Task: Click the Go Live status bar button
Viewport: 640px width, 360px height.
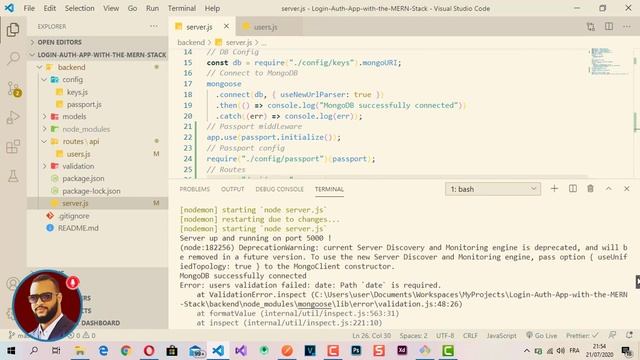Action: 542,336
